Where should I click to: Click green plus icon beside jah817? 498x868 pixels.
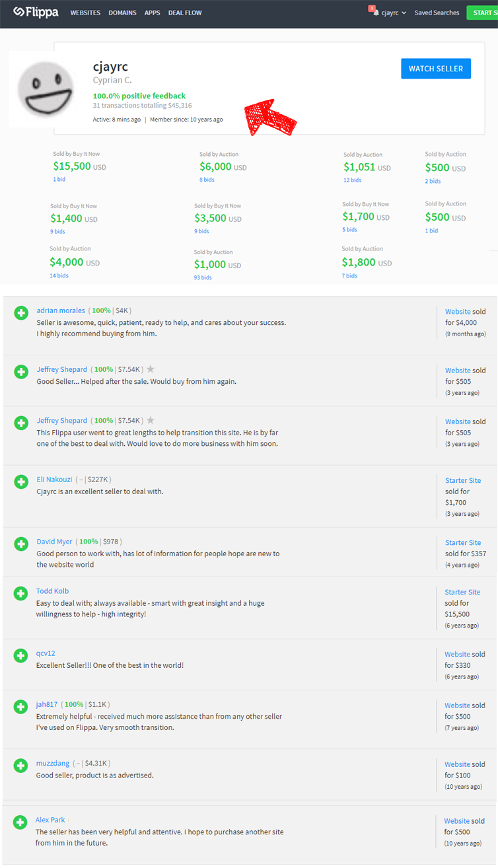[x=21, y=707]
